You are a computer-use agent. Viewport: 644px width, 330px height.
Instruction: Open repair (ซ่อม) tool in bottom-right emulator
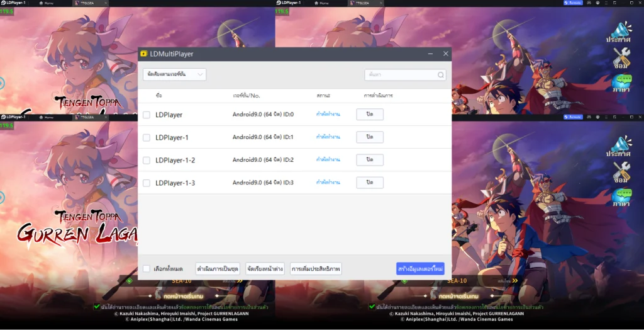point(621,173)
